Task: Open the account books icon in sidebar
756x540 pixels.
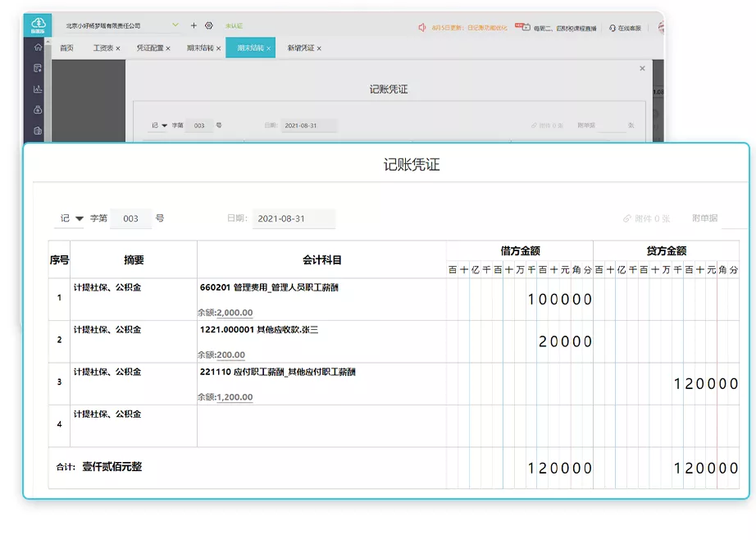Action: 37,130
